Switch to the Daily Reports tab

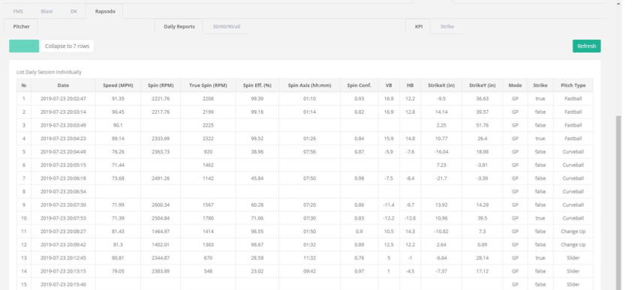pos(179,27)
